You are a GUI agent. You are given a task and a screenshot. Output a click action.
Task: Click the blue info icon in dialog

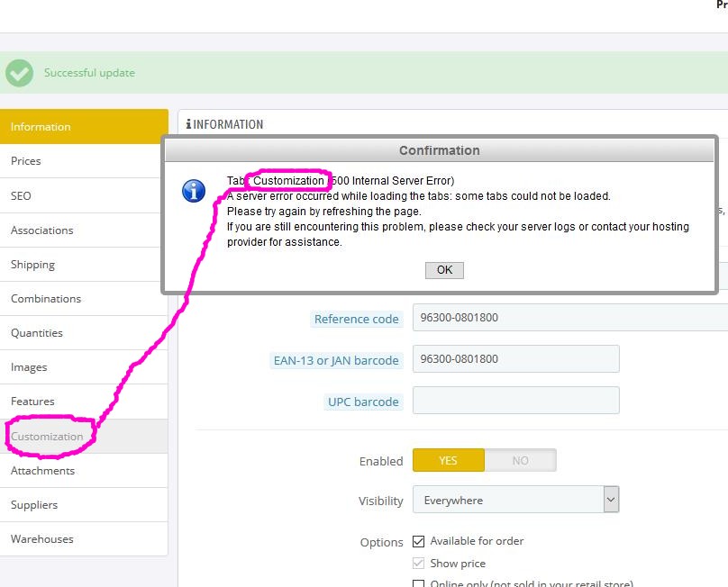click(194, 191)
